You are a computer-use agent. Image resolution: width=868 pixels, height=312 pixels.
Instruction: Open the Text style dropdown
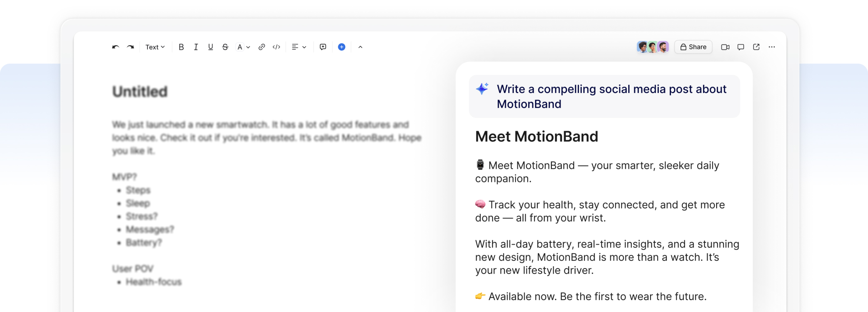point(155,47)
